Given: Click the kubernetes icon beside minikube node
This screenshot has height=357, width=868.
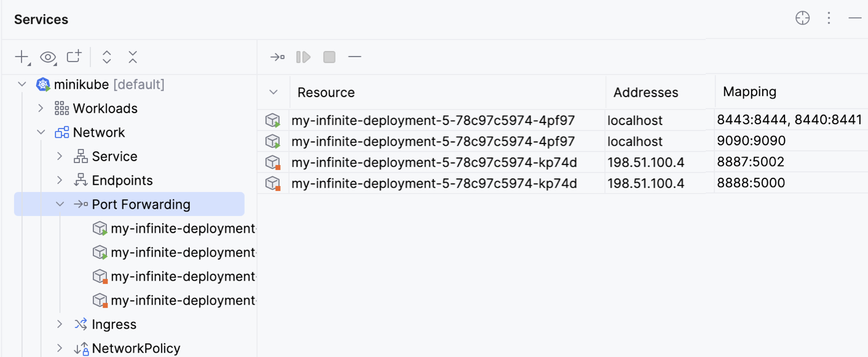Looking at the screenshot, I should (42, 84).
